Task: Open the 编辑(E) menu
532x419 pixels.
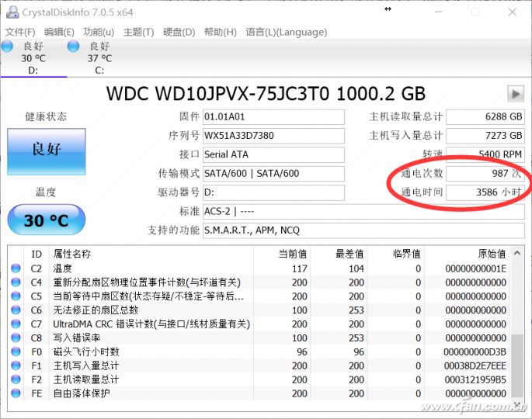Action: [x=59, y=33]
